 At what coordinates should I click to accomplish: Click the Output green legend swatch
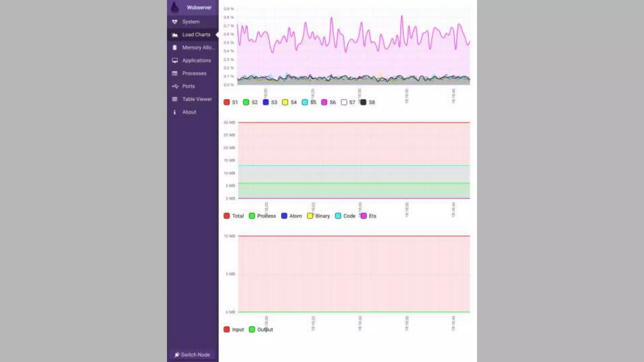[x=252, y=329]
